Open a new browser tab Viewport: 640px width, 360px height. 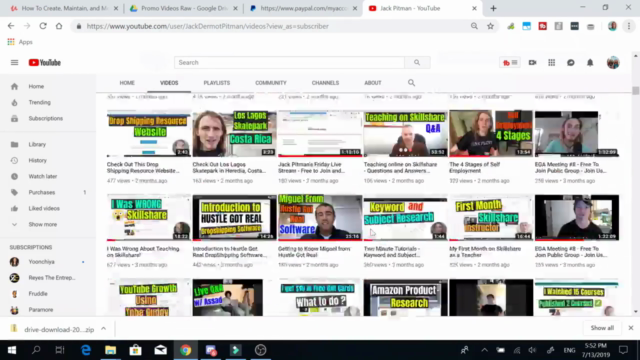click(493, 8)
